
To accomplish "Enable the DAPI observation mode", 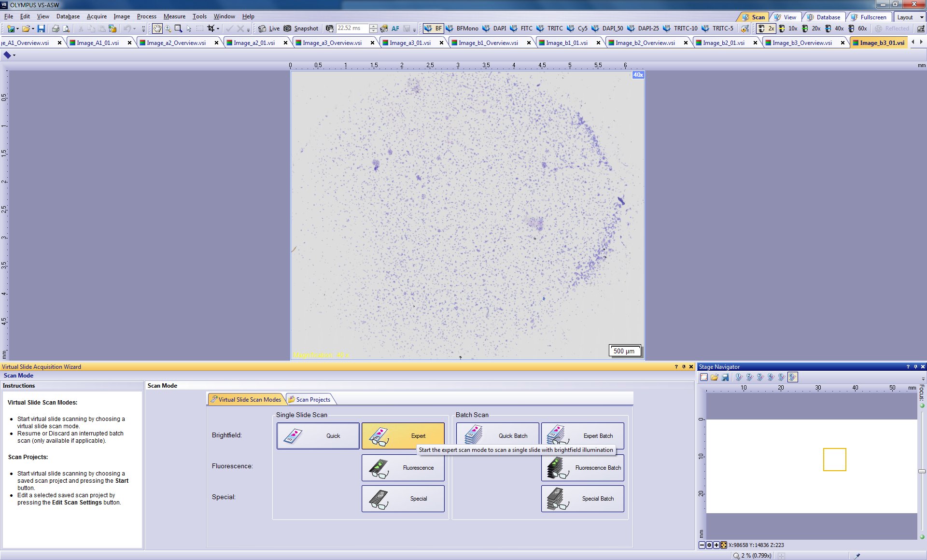I will 494,28.
